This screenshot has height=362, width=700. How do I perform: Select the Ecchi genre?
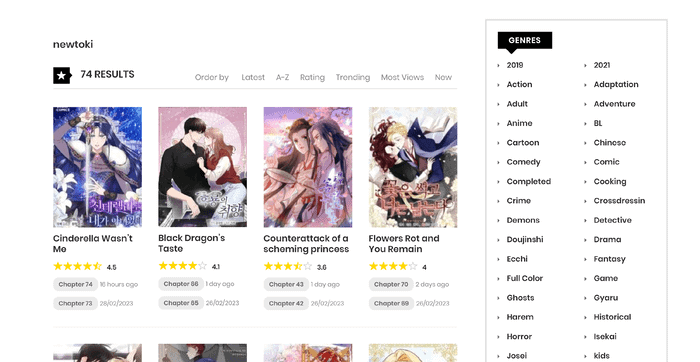click(517, 259)
